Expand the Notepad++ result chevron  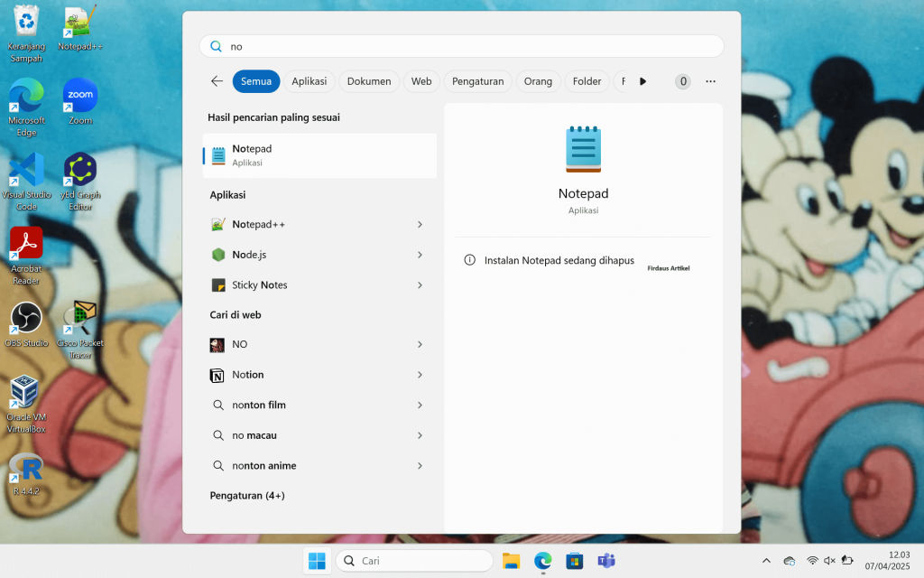(420, 224)
